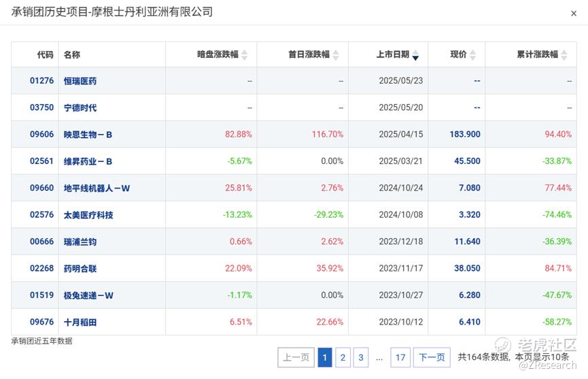588x379 pixels.
Task: Click current price 183.900
Action: pos(465,134)
